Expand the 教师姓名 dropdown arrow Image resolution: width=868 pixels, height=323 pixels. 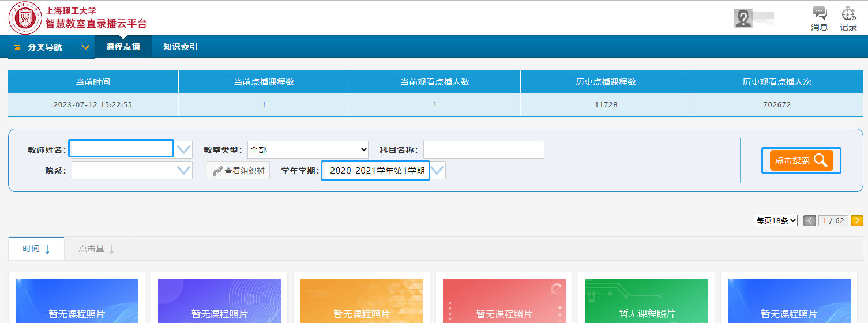(x=184, y=150)
